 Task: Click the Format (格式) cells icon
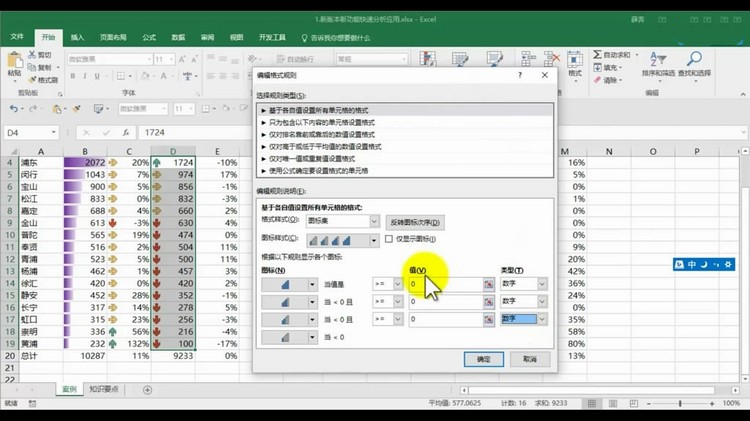pyautogui.click(x=574, y=60)
